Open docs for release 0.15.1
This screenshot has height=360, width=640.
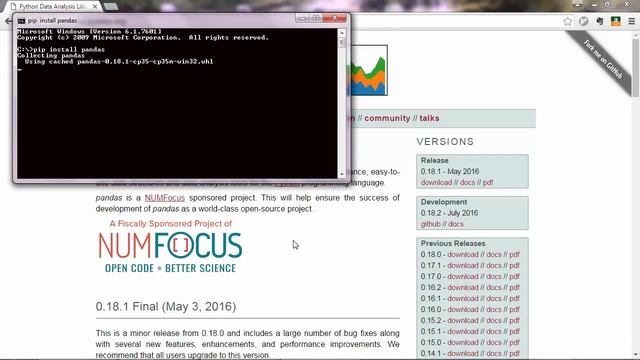point(494,331)
